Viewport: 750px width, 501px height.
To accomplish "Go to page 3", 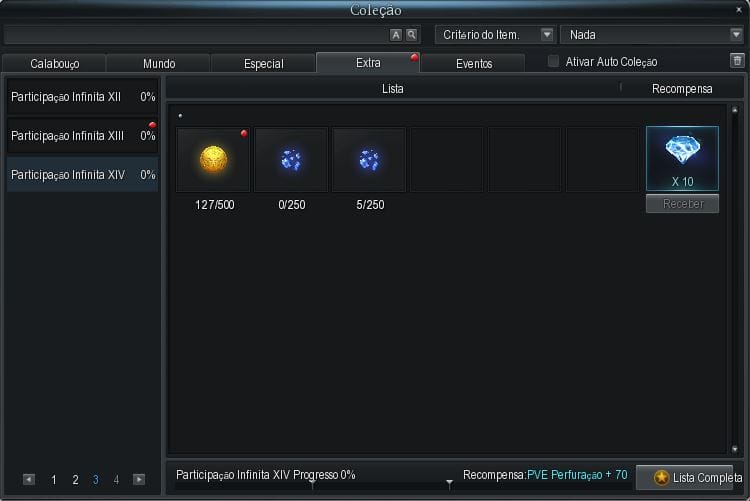I will click(96, 479).
